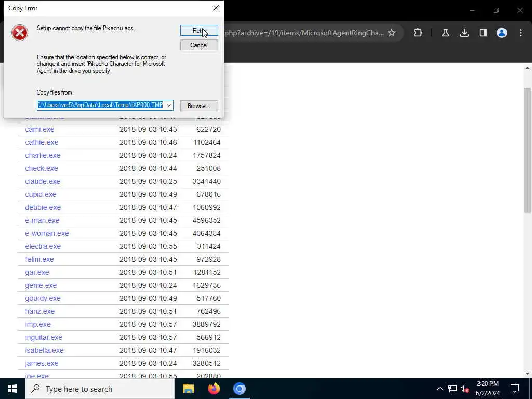This screenshot has height=399, width=532.
Task: Open the e-man.exe link
Action: (43, 220)
